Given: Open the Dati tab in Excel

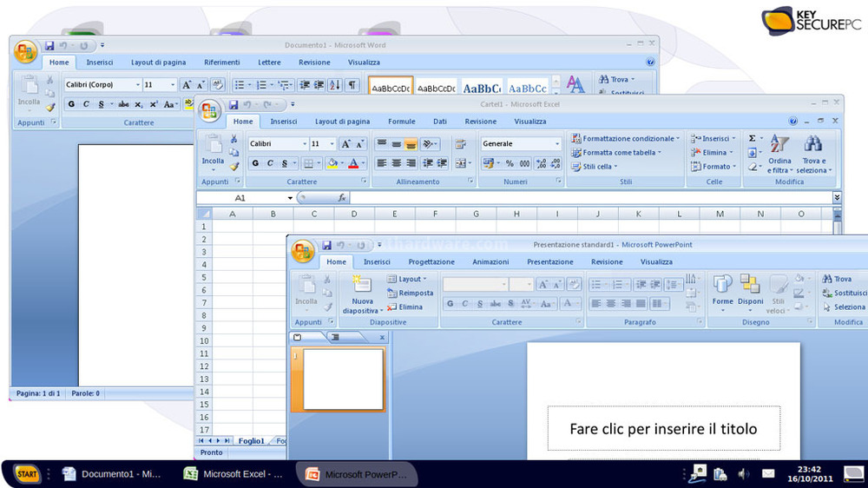Looking at the screenshot, I should [439, 122].
